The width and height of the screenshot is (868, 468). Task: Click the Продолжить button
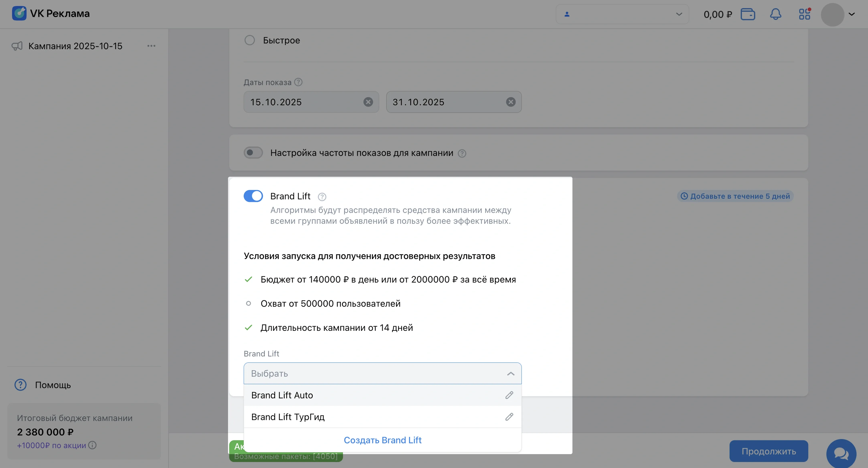point(768,451)
